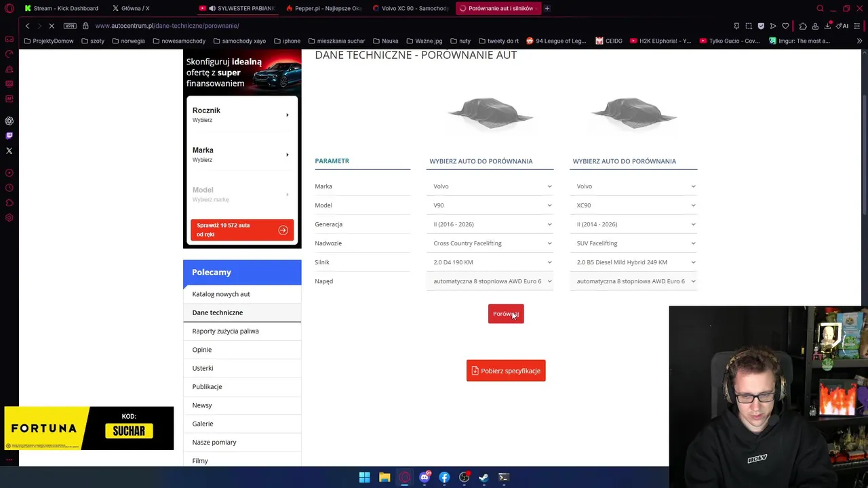The image size is (868, 488).
Task: Click first car placeholder thumbnail
Action: [x=490, y=113]
